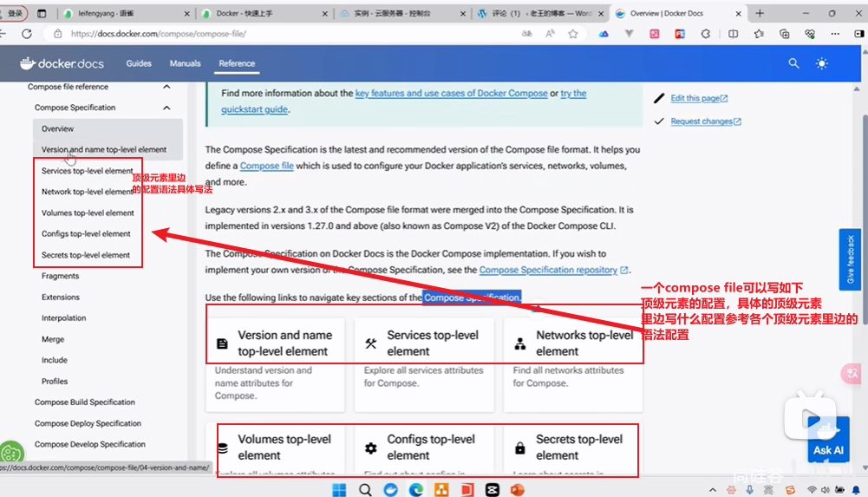The image size is (868, 497).
Task: Open the Compose file link in paragraph
Action: 266,166
